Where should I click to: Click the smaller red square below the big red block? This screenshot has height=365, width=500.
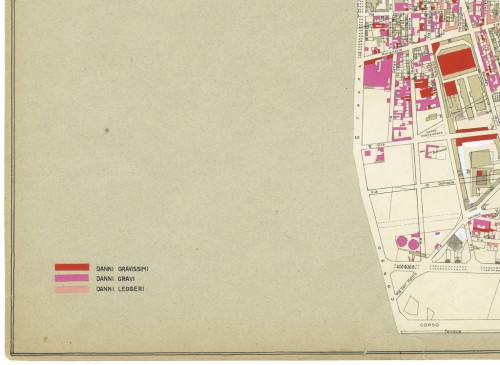[450, 88]
